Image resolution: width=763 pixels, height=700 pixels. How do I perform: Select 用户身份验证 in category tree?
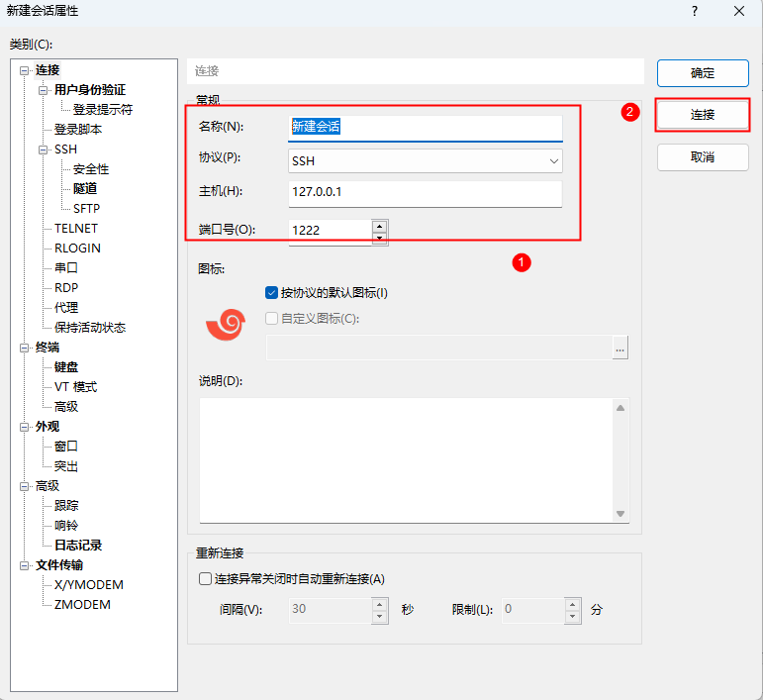coord(90,89)
